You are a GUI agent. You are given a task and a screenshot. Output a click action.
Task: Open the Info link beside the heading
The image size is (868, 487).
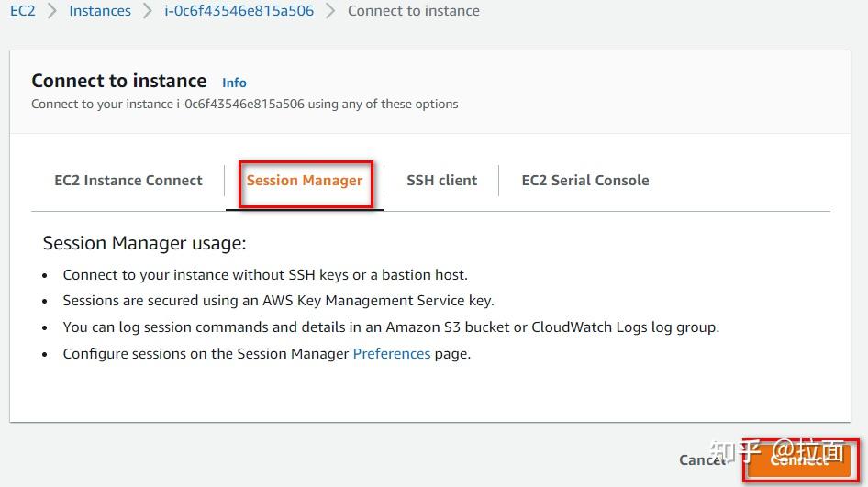[234, 83]
